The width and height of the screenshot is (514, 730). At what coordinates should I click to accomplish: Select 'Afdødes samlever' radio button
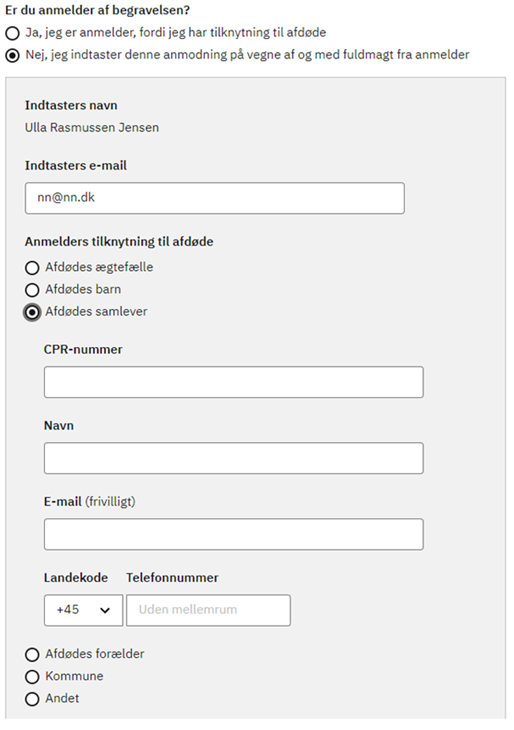tap(32, 312)
